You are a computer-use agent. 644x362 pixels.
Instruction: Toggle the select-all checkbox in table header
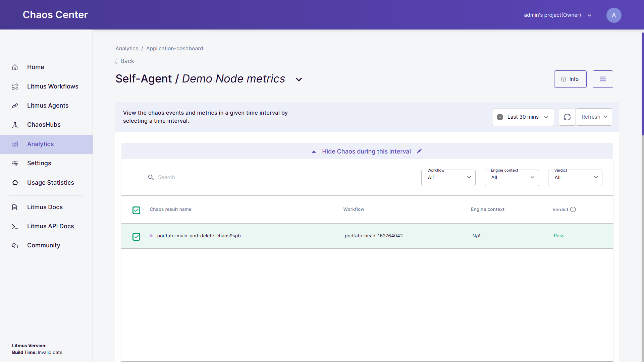tap(136, 210)
